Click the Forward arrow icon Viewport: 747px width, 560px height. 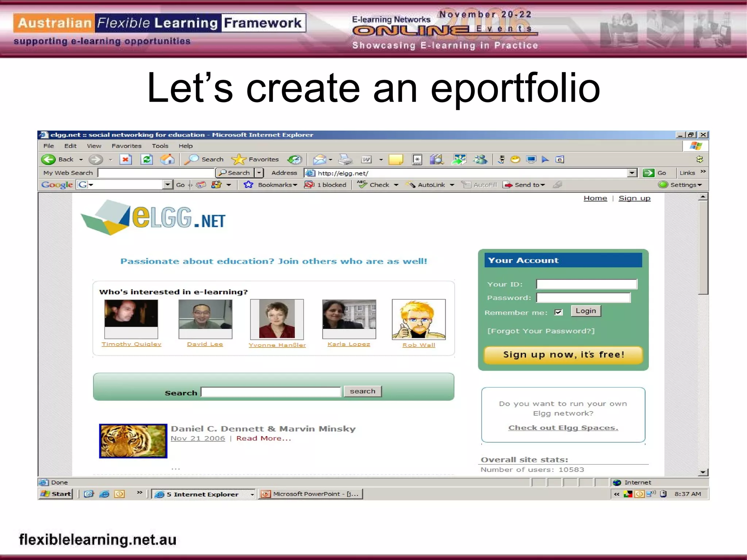pos(96,159)
